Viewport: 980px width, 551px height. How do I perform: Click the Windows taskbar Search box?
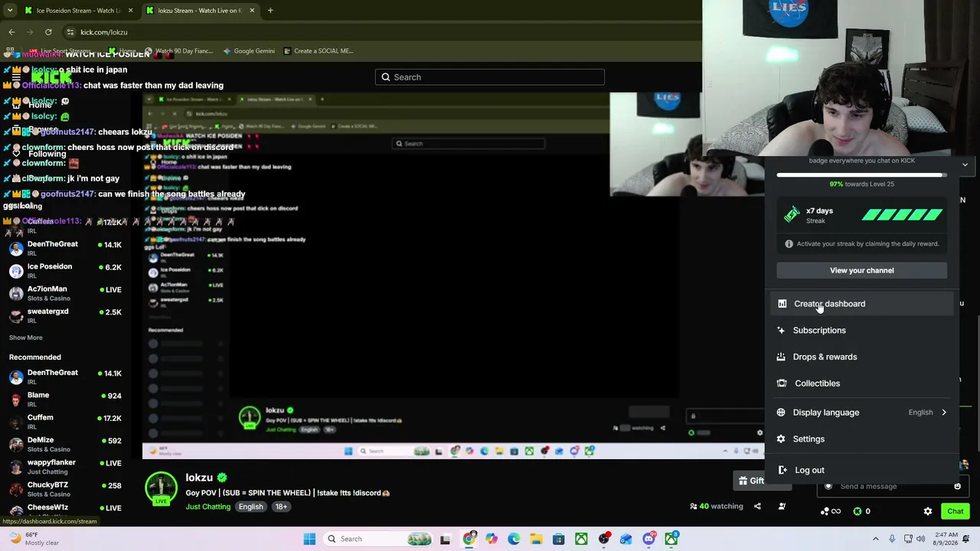(376, 539)
